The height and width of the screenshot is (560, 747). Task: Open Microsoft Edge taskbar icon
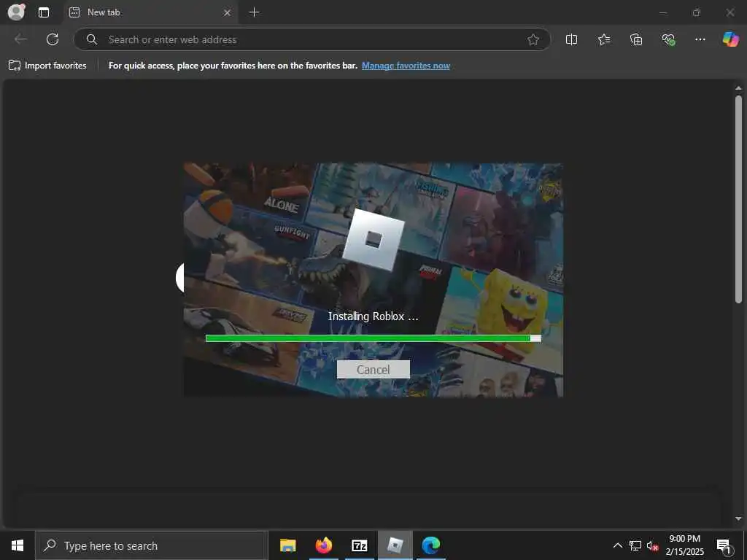pos(430,545)
